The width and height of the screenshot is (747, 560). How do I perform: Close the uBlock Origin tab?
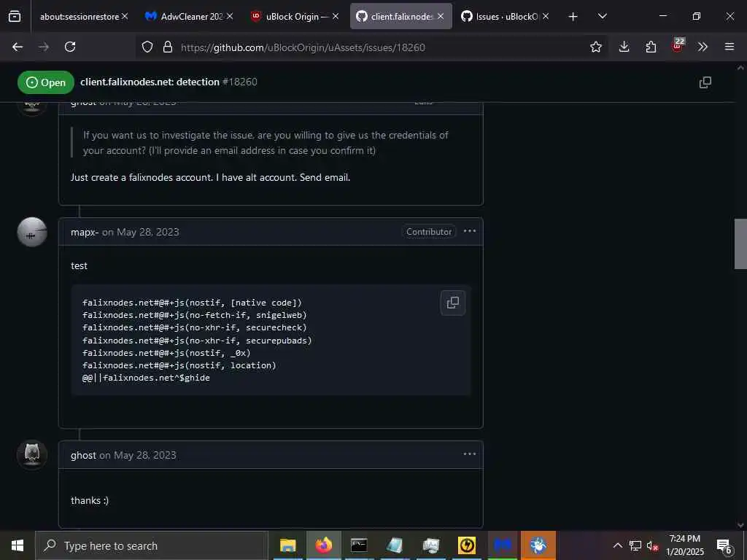[x=336, y=16]
